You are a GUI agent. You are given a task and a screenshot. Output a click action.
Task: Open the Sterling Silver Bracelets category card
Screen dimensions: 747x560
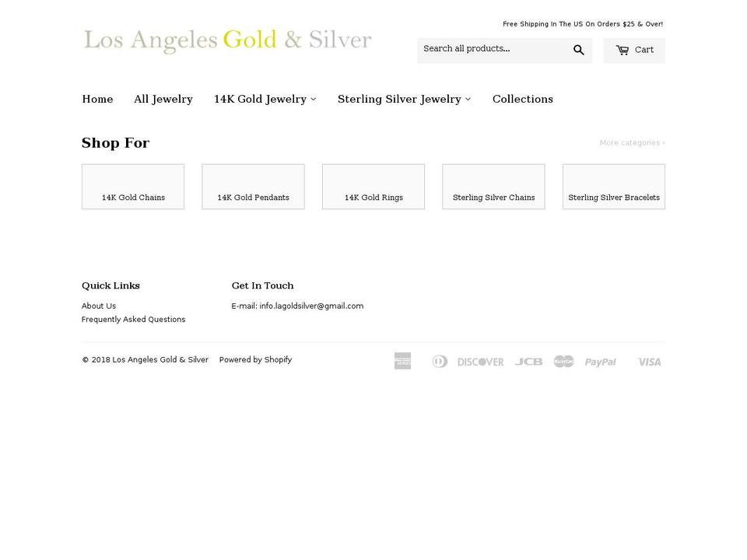[614, 187]
